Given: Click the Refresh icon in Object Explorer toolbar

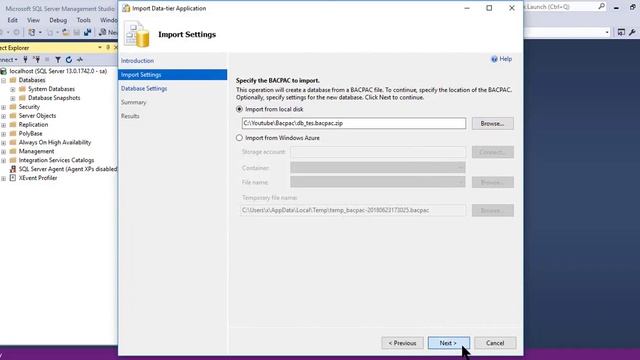Looking at the screenshot, I should point(69,60).
